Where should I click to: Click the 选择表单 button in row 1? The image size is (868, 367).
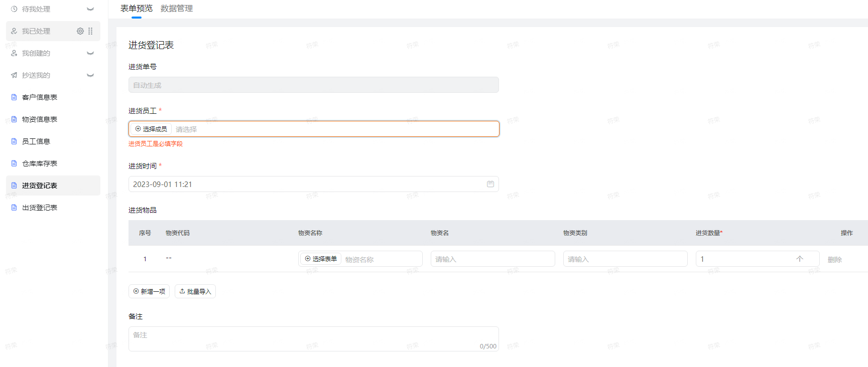pos(321,259)
